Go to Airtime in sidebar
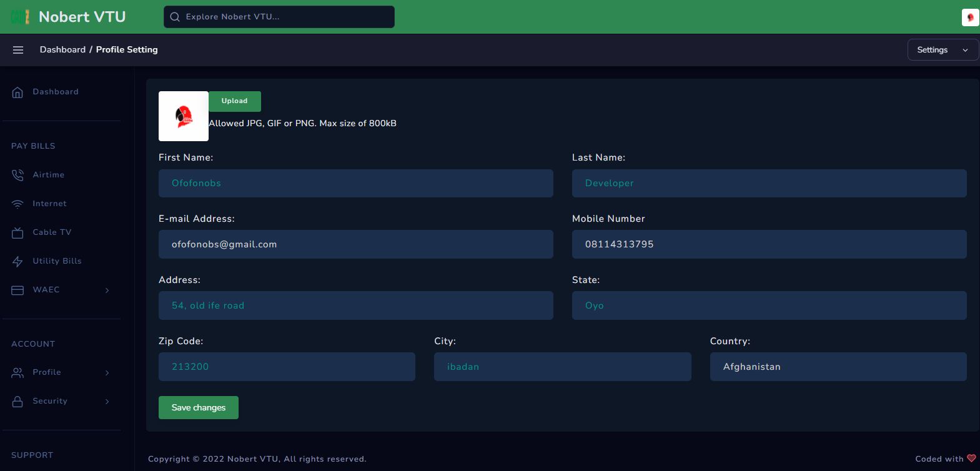This screenshot has height=471, width=980. (x=61, y=175)
